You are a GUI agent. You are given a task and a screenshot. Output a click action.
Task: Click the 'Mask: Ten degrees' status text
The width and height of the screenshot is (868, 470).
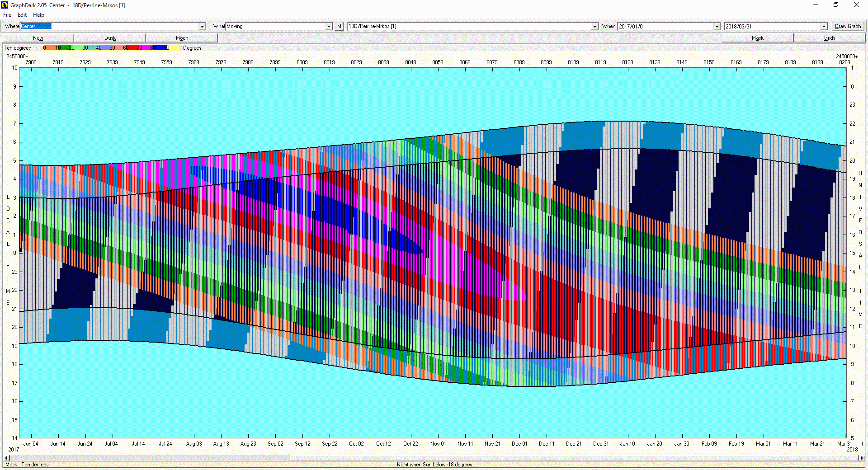point(27,465)
